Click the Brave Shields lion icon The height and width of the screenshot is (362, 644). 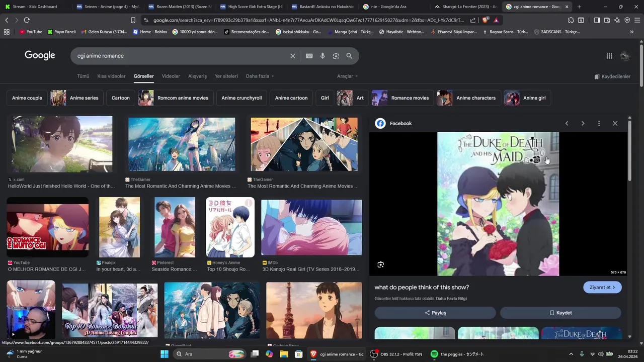(x=485, y=20)
